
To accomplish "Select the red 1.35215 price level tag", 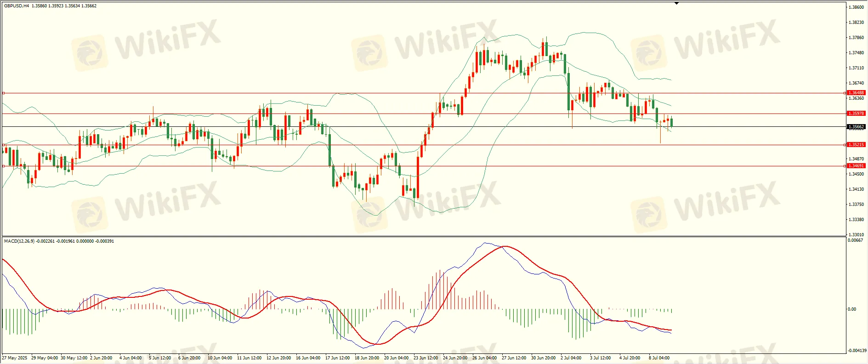I will (x=856, y=145).
